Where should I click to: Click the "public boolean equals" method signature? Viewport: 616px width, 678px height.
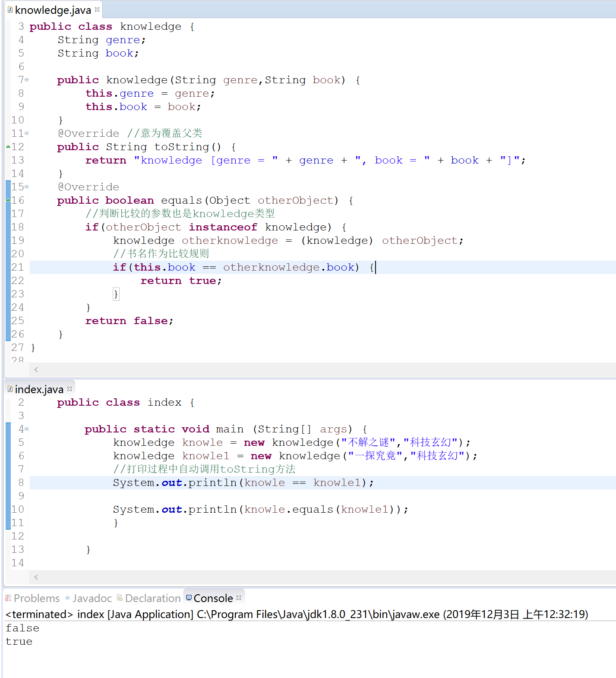point(205,200)
